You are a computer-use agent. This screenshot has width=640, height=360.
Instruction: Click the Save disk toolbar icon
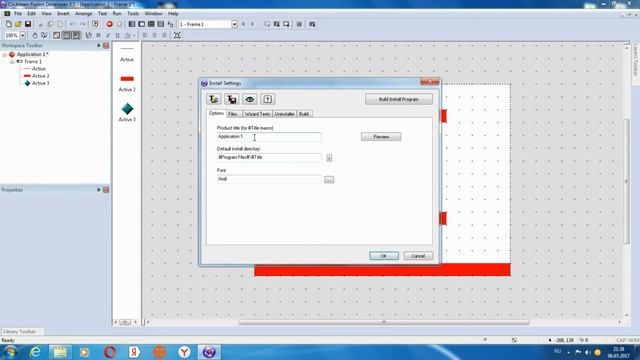[x=28, y=24]
